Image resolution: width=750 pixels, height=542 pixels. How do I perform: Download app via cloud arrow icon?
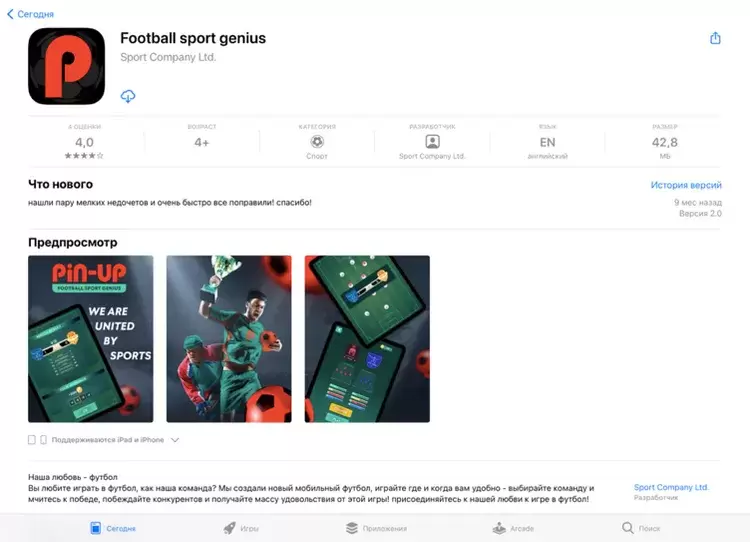point(128,96)
